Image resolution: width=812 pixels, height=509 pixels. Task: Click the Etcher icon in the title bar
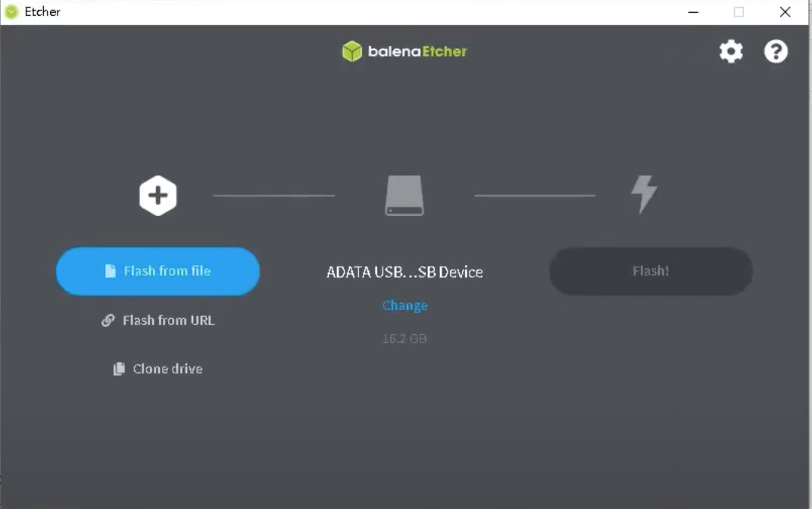[x=11, y=11]
